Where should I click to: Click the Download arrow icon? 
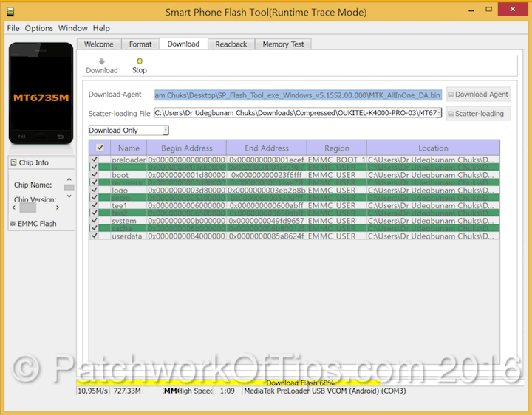[x=101, y=61]
